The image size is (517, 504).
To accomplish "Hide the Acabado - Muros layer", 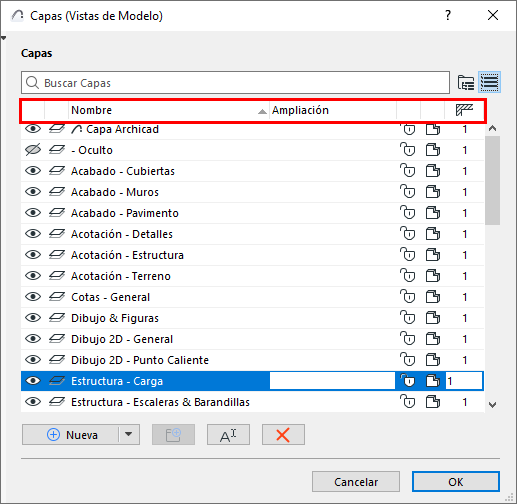I will click(x=33, y=192).
